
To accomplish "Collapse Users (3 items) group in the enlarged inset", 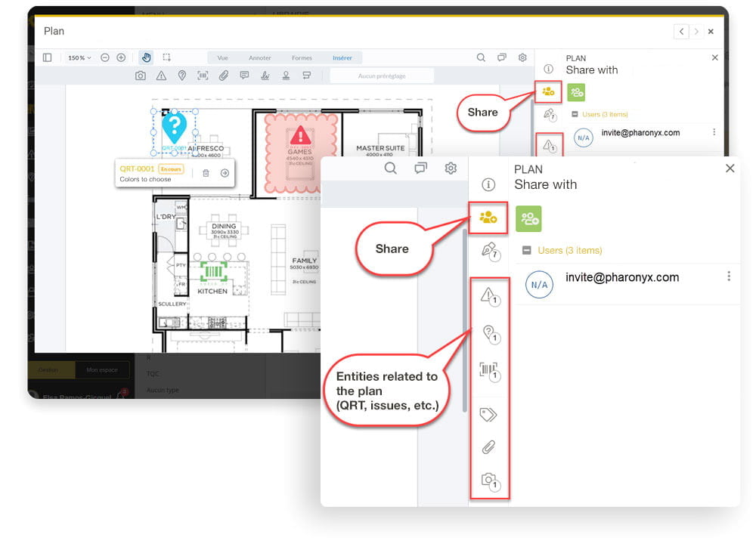I will point(527,251).
